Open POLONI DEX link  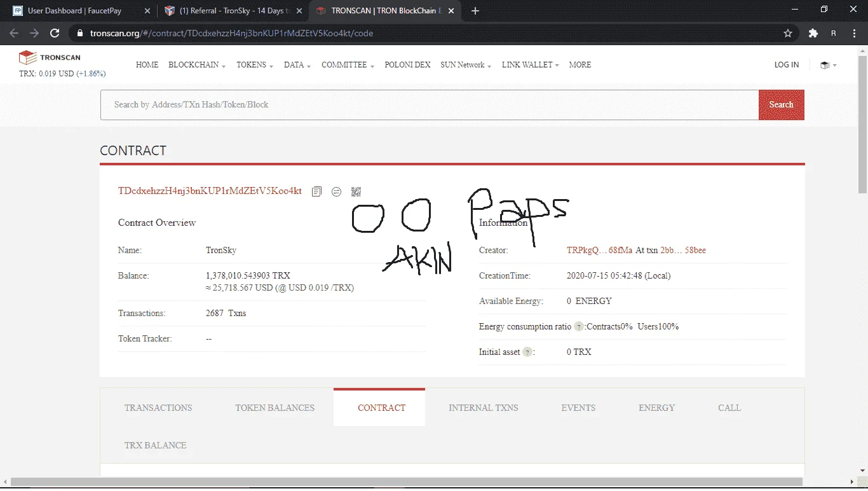click(x=407, y=65)
